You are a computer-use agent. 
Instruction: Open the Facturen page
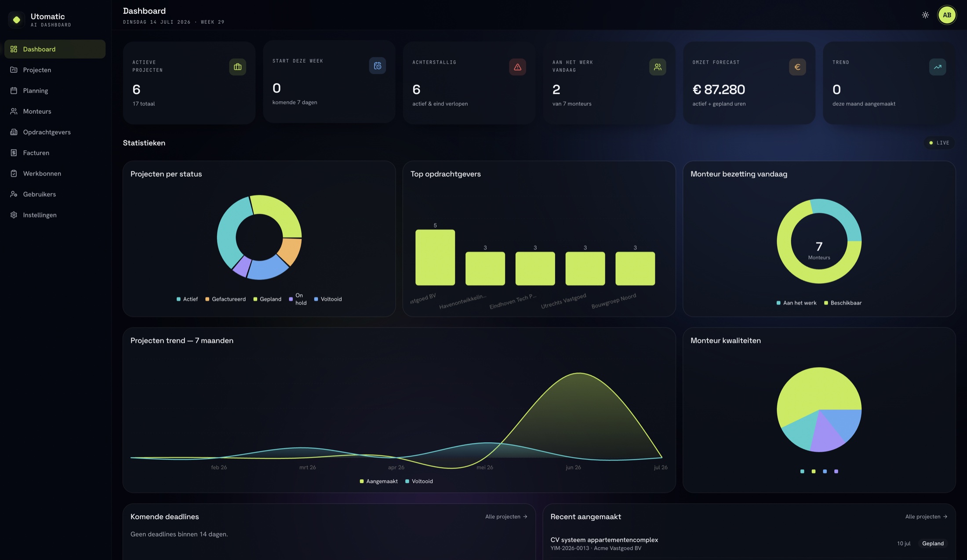(x=55, y=153)
